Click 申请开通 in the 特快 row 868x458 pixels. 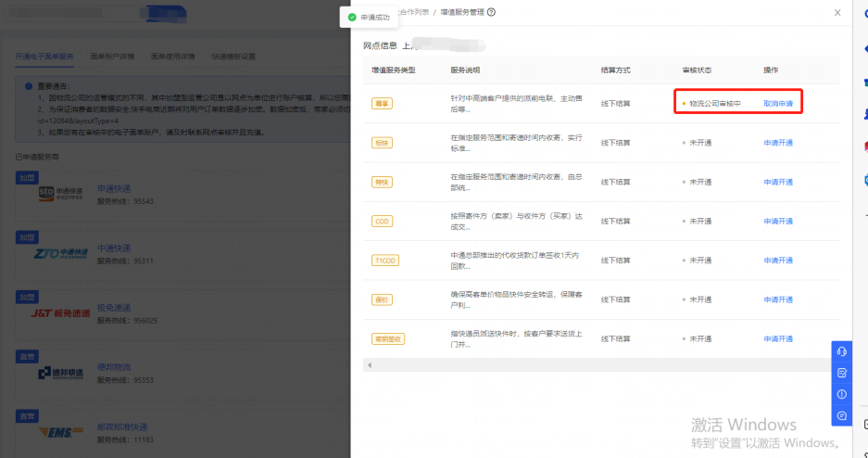pyautogui.click(x=778, y=183)
